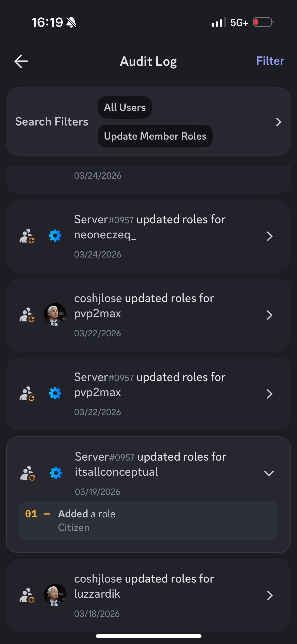The image size is (297, 644).
Task: Open the Filter option in header
Action: [x=270, y=61]
